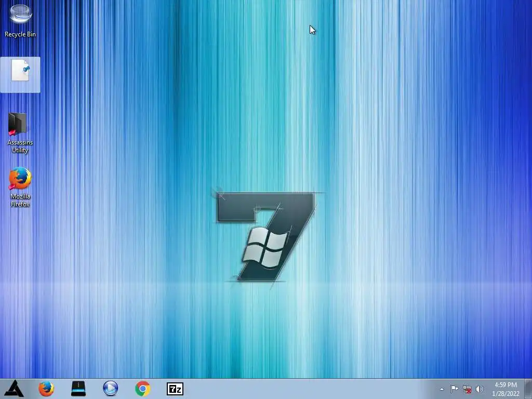Viewport: 532px width, 399px height.
Task: Select the 'Assassins Utility' label text
Action: coord(20,146)
